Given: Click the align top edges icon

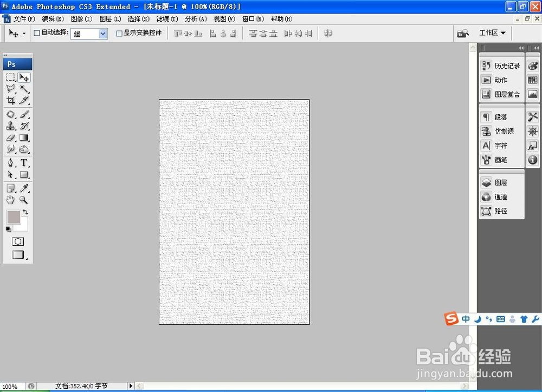Looking at the screenshot, I should [178, 34].
